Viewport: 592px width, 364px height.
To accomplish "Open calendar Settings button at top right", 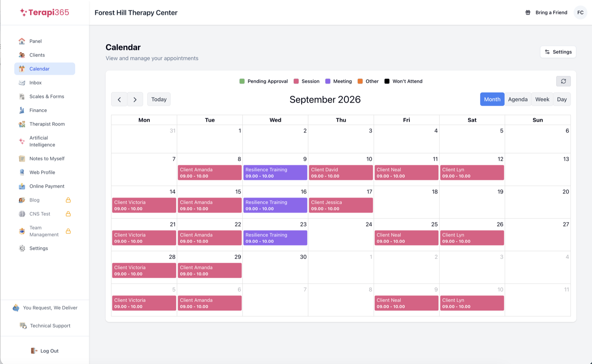I will point(558,52).
